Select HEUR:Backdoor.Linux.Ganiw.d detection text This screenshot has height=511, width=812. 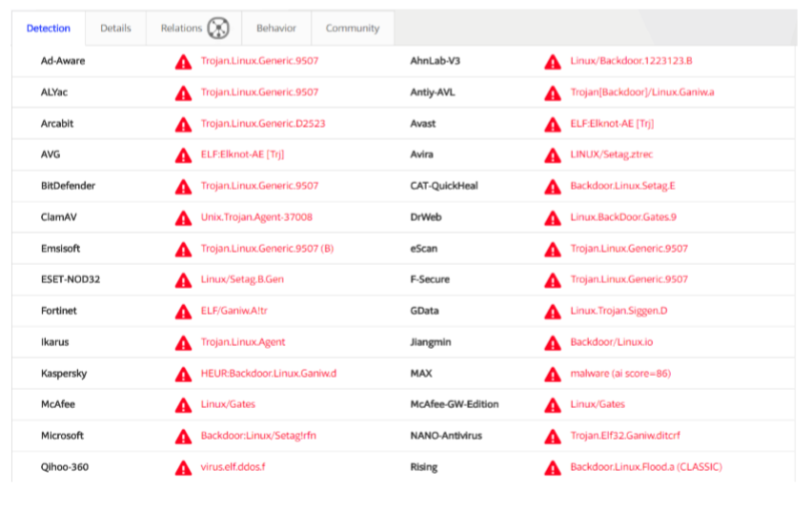[269, 373]
